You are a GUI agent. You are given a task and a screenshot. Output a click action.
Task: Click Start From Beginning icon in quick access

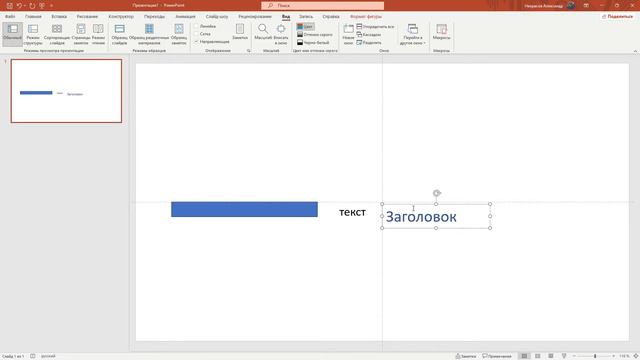pos(42,6)
